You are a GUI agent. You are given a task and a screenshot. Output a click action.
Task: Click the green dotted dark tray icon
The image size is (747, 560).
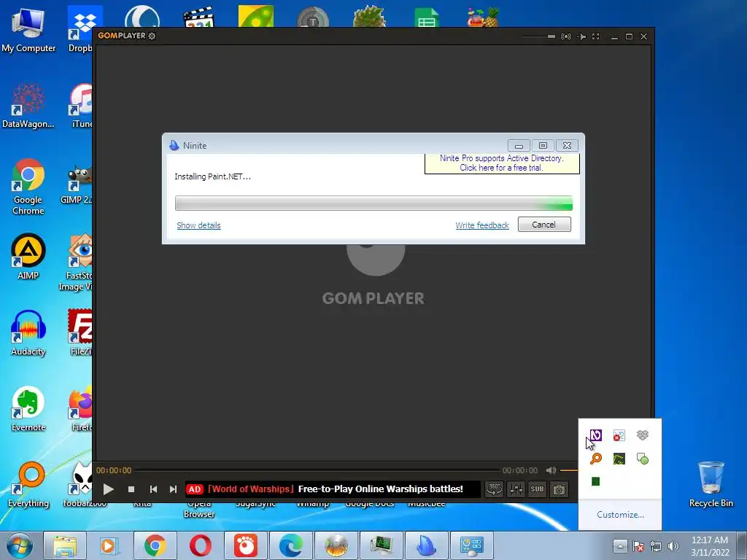click(619, 459)
